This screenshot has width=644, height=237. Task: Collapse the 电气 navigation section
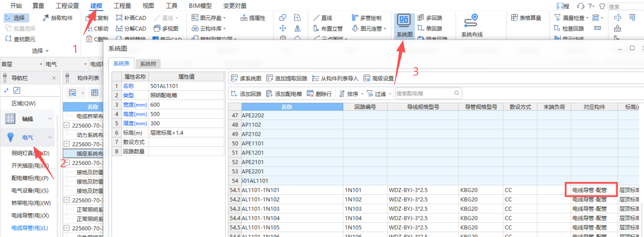tap(50, 137)
